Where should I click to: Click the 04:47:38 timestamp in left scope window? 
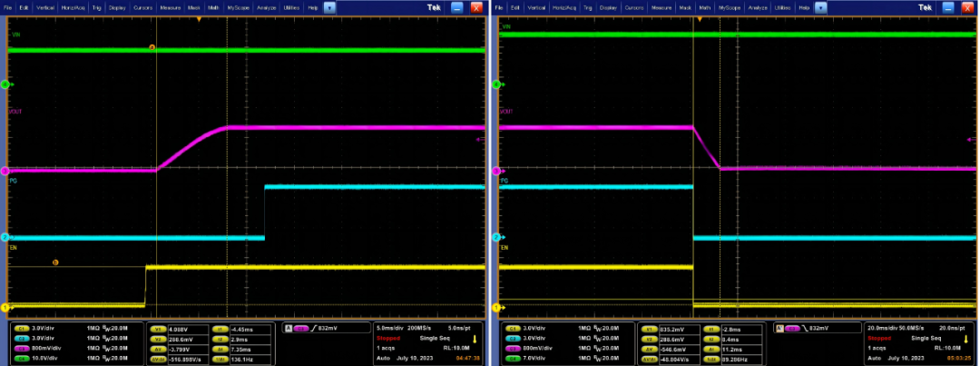(x=467, y=358)
